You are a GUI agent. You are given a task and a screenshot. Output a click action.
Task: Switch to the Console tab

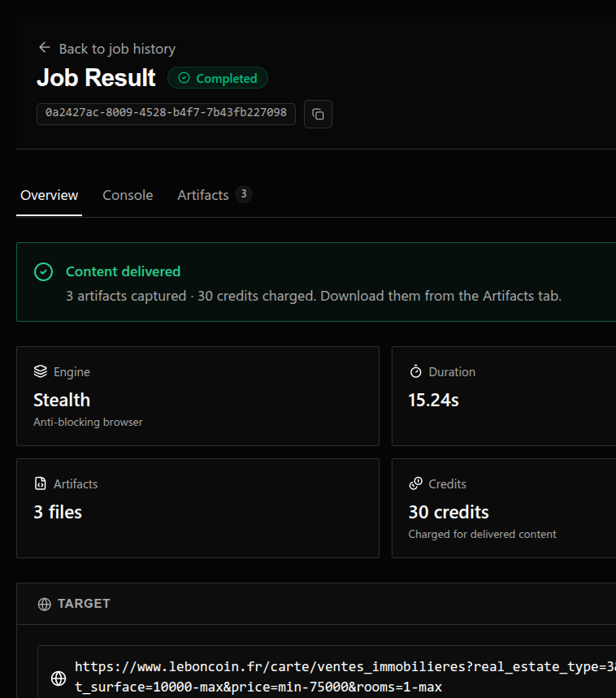pos(128,195)
